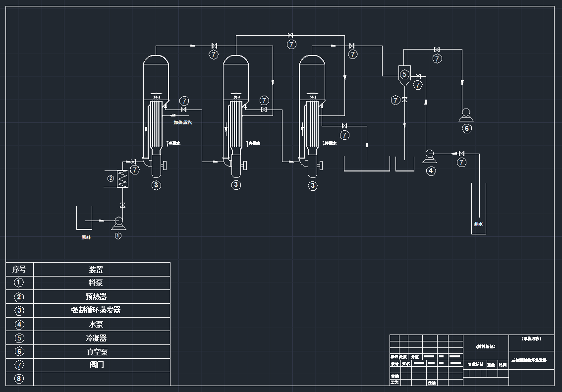Click the 工艺 cell in the title block
Viewport: 562px width, 392px height.
(394, 382)
